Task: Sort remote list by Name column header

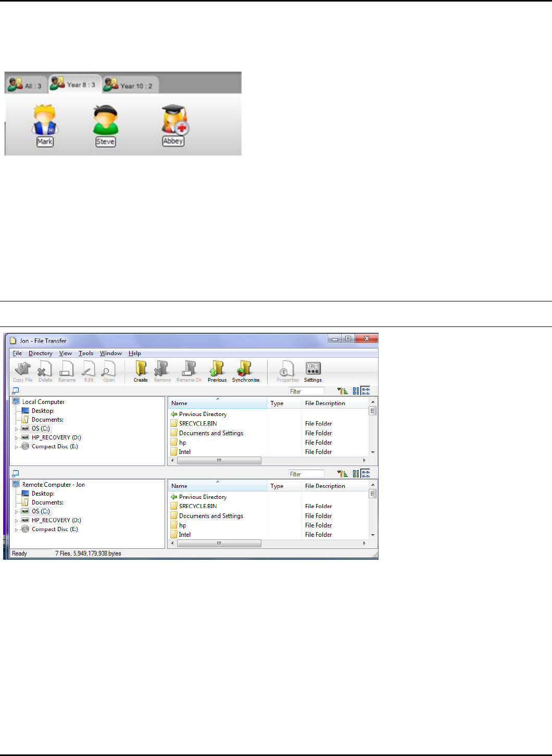Action: point(218,486)
